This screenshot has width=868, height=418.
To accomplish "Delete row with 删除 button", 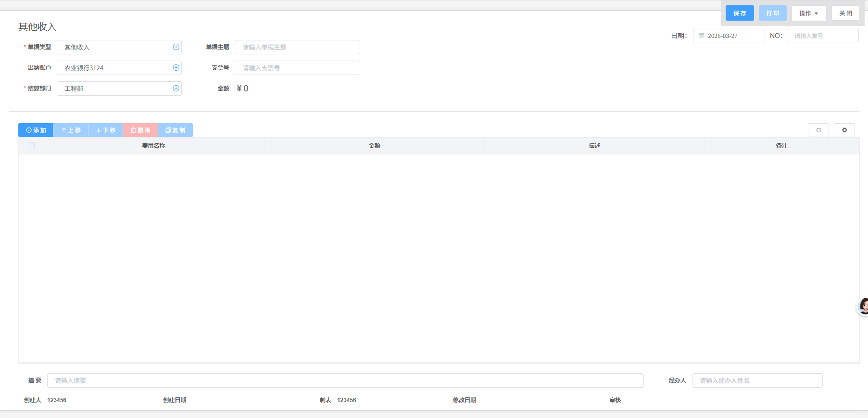I will point(140,130).
